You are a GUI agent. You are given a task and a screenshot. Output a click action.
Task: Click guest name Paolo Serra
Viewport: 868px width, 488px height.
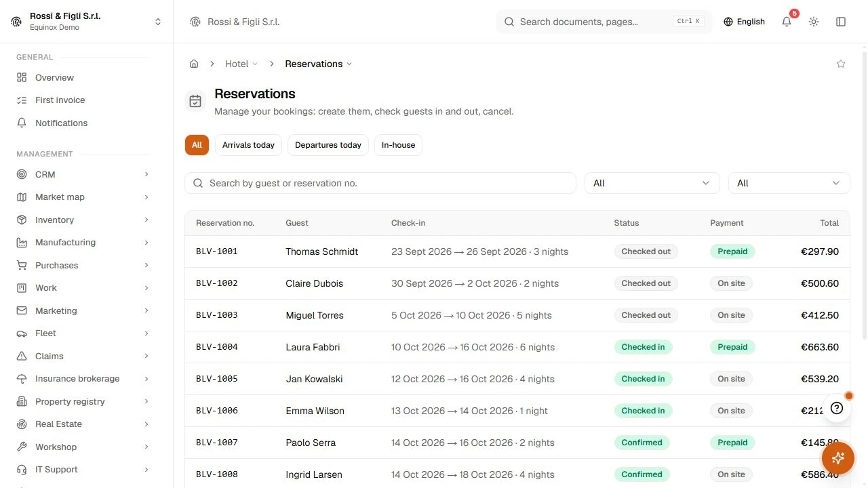pos(311,443)
